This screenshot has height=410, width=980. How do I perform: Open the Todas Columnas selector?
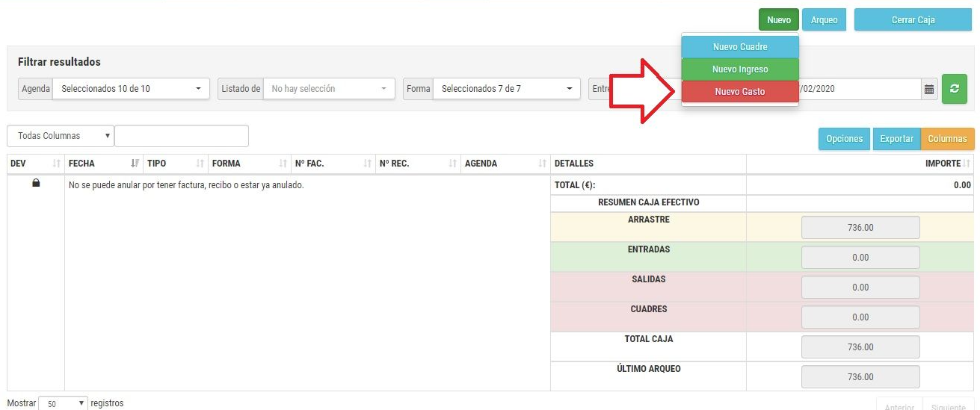61,136
